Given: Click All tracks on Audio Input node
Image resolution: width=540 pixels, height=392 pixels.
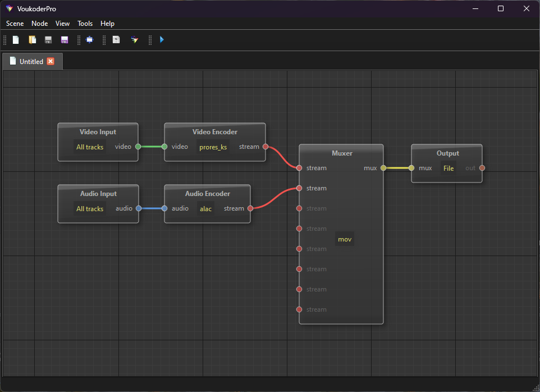Looking at the screenshot, I should click(90, 209).
